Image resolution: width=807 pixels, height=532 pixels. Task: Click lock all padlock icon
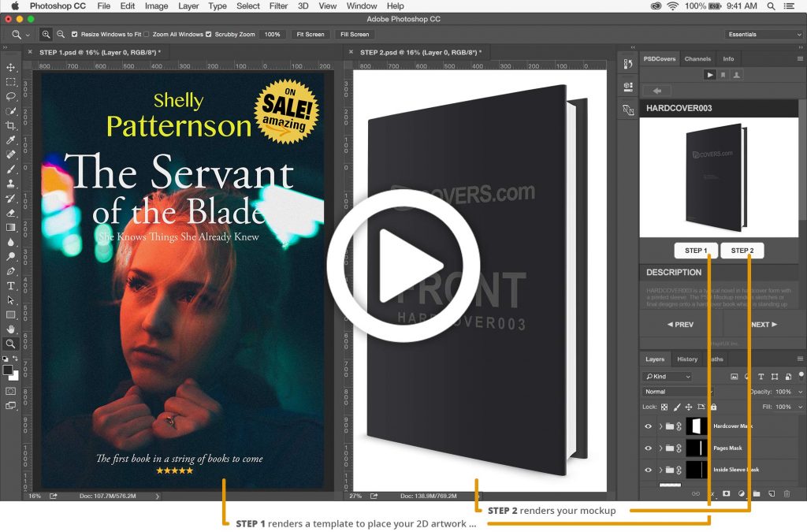click(x=713, y=407)
